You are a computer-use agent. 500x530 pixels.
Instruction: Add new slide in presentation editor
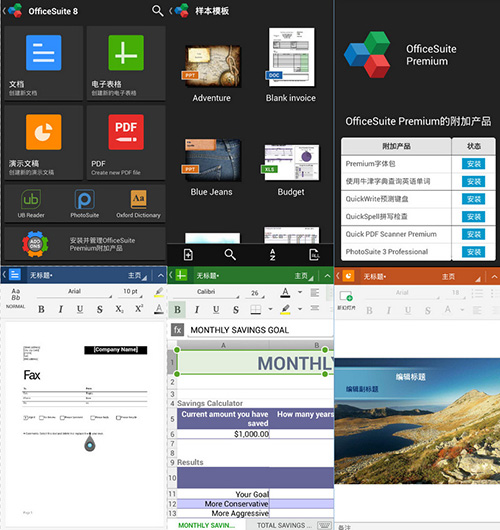click(x=346, y=299)
